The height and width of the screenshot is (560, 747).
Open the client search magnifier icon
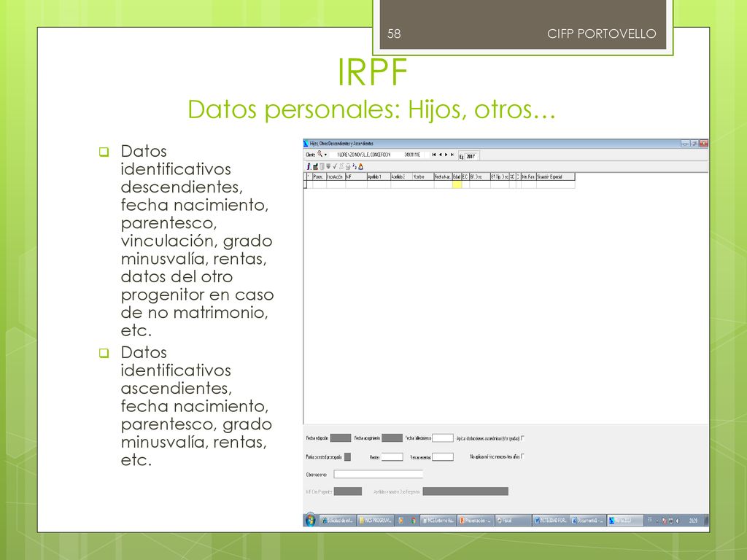320,154
